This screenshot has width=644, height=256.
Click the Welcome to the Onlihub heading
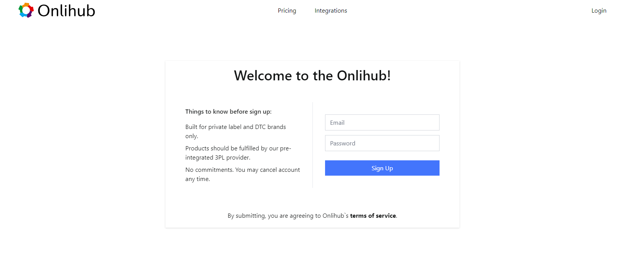point(312,76)
